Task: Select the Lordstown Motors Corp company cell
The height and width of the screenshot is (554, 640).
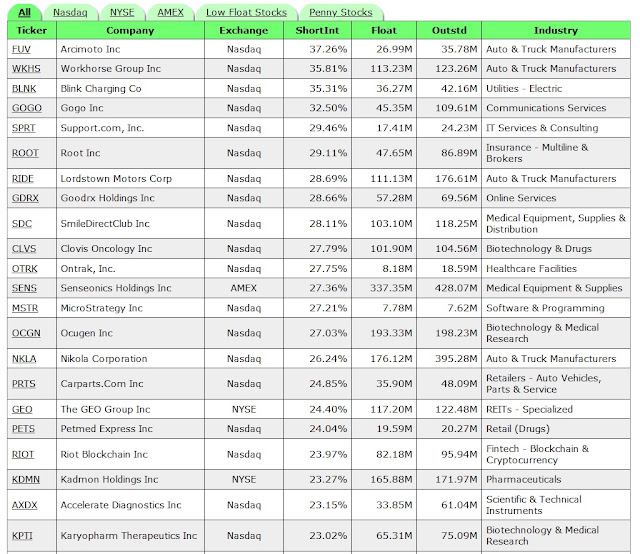Action: coord(130,179)
